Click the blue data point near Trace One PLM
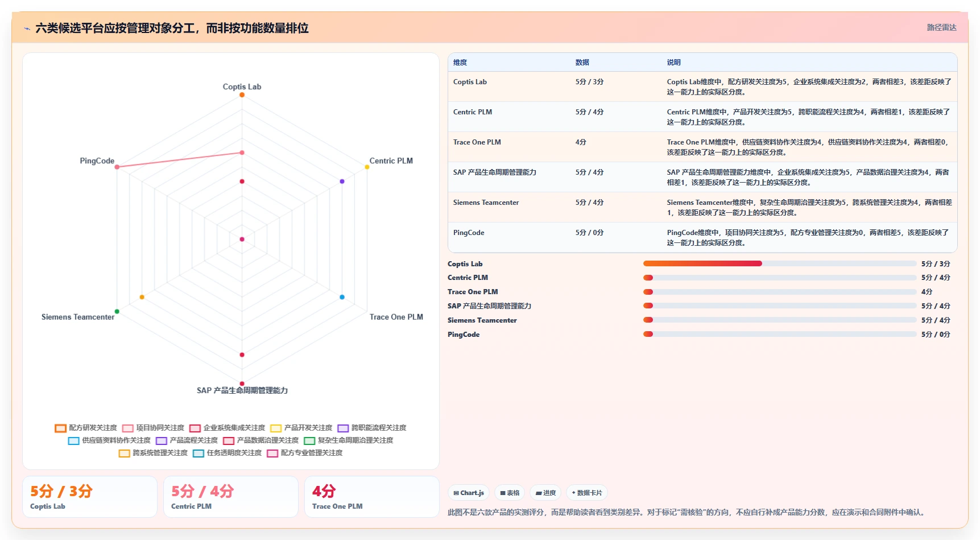 [342, 297]
